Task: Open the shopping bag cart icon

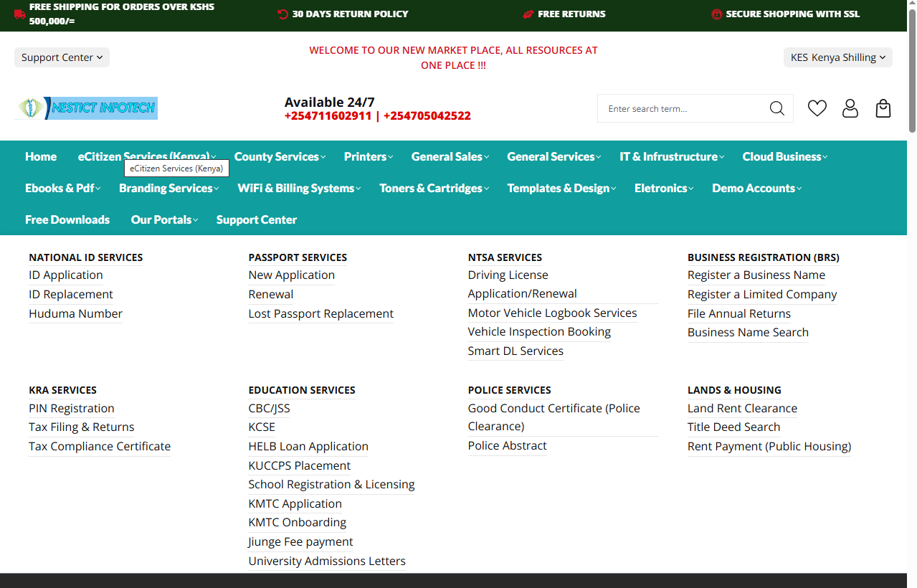Action: point(883,108)
